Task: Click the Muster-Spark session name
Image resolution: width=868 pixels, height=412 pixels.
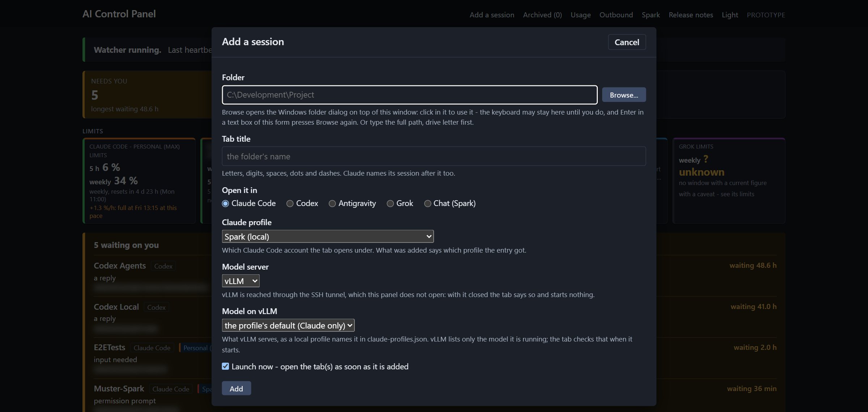Action: (x=119, y=389)
